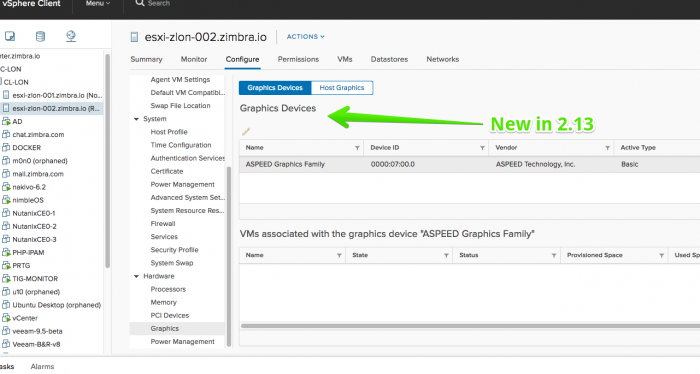
Task: Select chat.zimbra.com in inventory tree
Action: [38, 135]
